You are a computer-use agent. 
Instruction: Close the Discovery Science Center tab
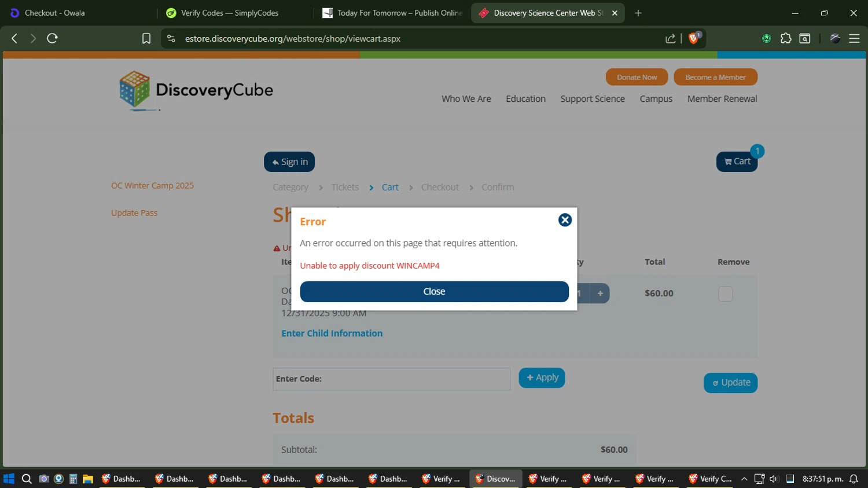pyautogui.click(x=615, y=13)
